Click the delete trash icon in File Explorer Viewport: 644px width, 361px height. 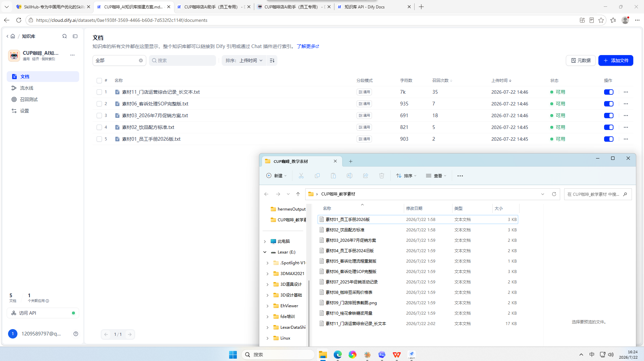[x=382, y=176]
